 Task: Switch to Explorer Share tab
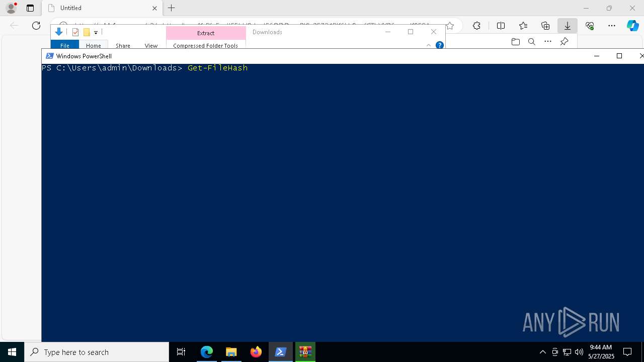[x=123, y=45]
